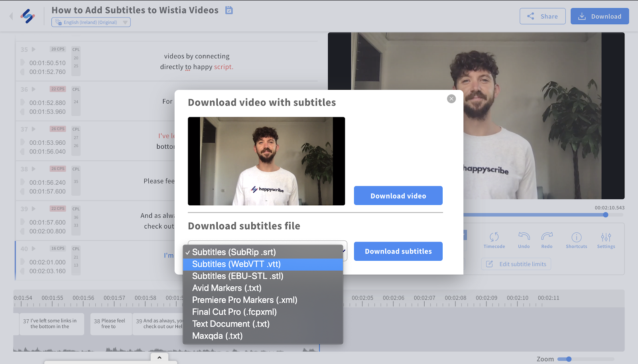Click end time 00:02:03.160
638x364 pixels.
click(47, 271)
